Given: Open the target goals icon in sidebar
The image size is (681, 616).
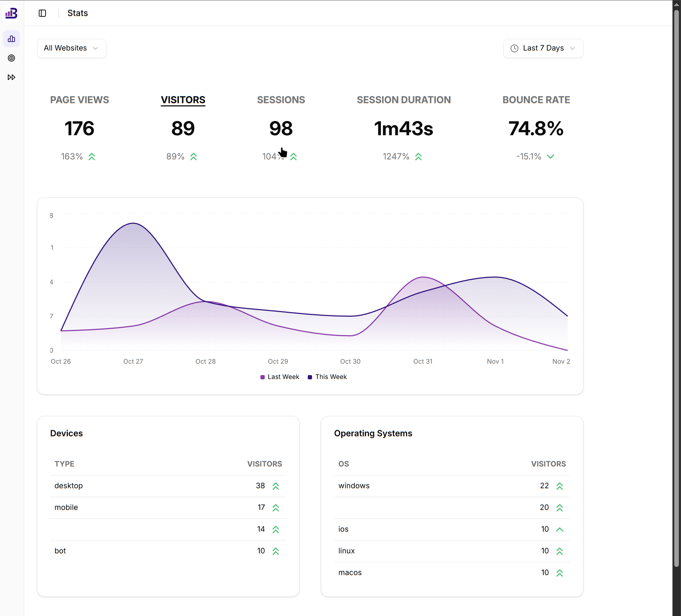Looking at the screenshot, I should (x=11, y=58).
